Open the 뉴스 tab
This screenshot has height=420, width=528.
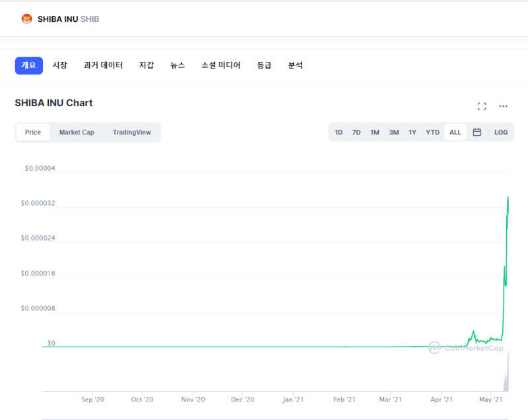(178, 65)
